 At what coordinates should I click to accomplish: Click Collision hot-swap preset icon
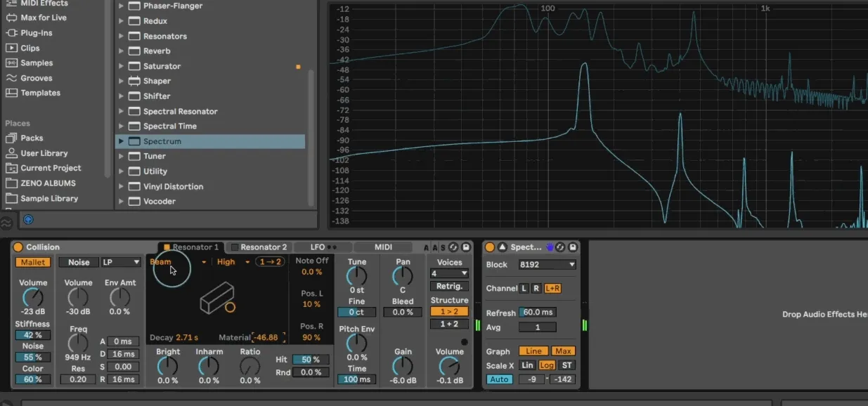pyautogui.click(x=453, y=247)
